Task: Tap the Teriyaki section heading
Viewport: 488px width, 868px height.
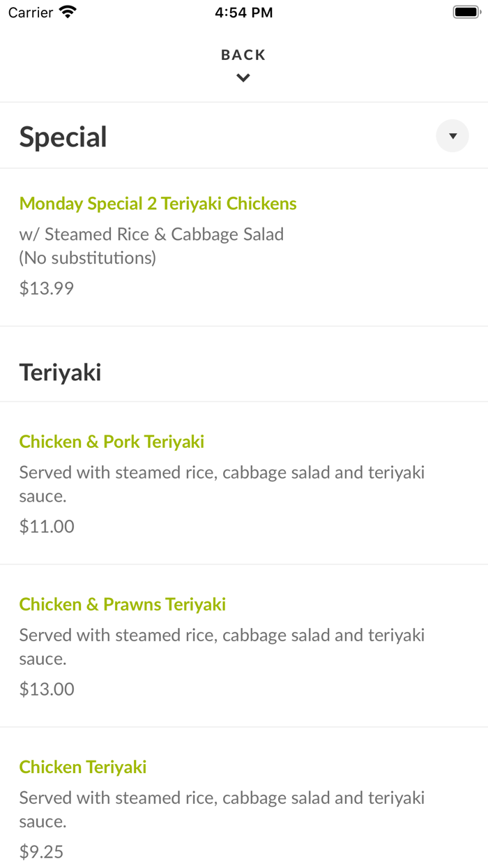Action: click(60, 372)
